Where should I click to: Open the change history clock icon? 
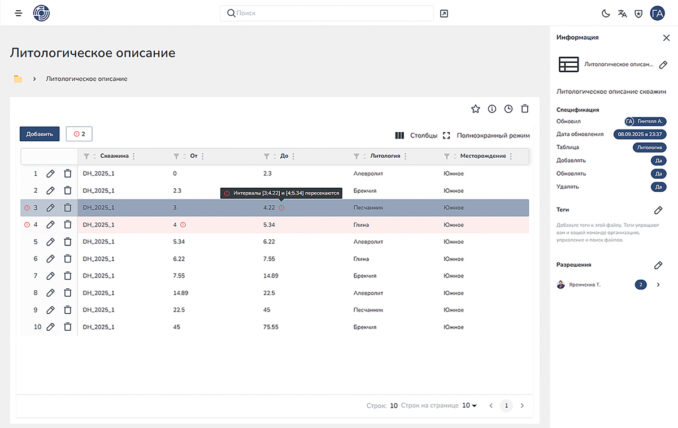coord(508,109)
